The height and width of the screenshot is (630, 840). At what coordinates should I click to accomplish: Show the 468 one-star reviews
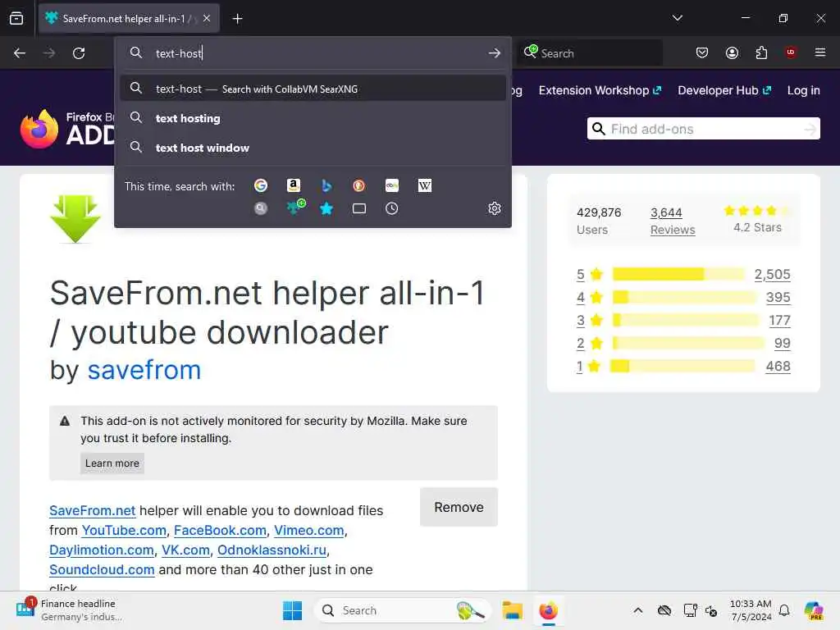point(778,367)
